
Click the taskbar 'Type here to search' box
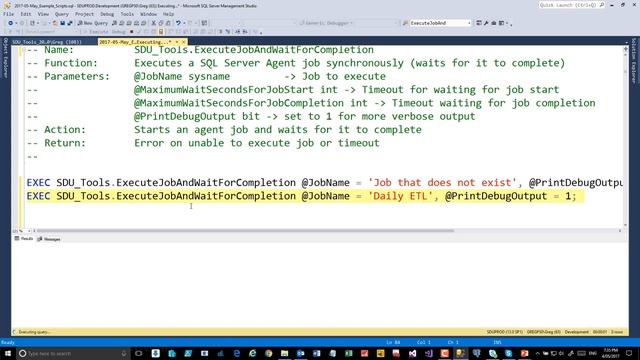(x=73, y=353)
